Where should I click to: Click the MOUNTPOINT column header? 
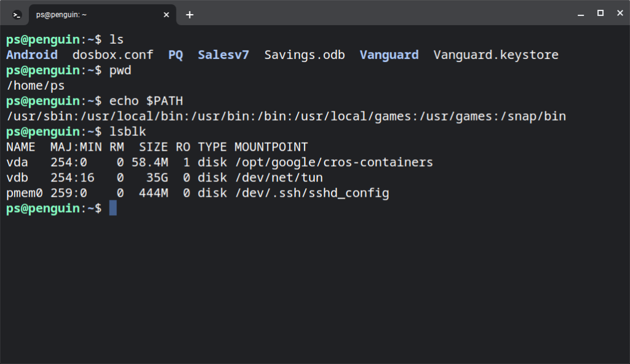(271, 147)
